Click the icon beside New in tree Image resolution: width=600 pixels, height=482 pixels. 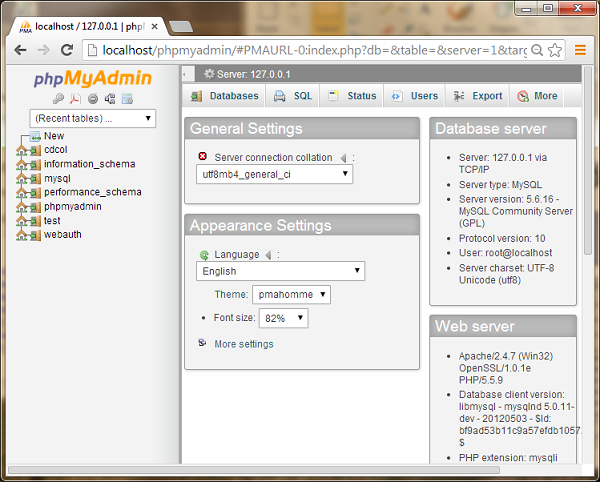(x=35, y=136)
